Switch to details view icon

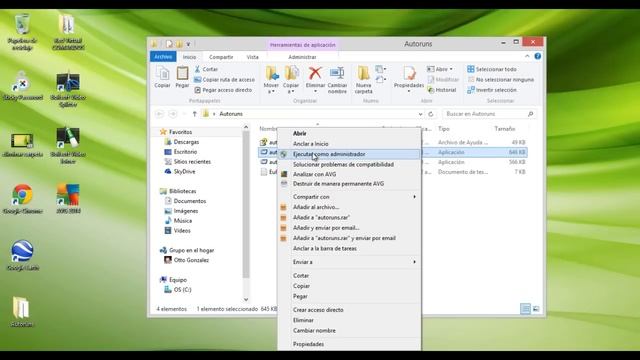(x=525, y=309)
